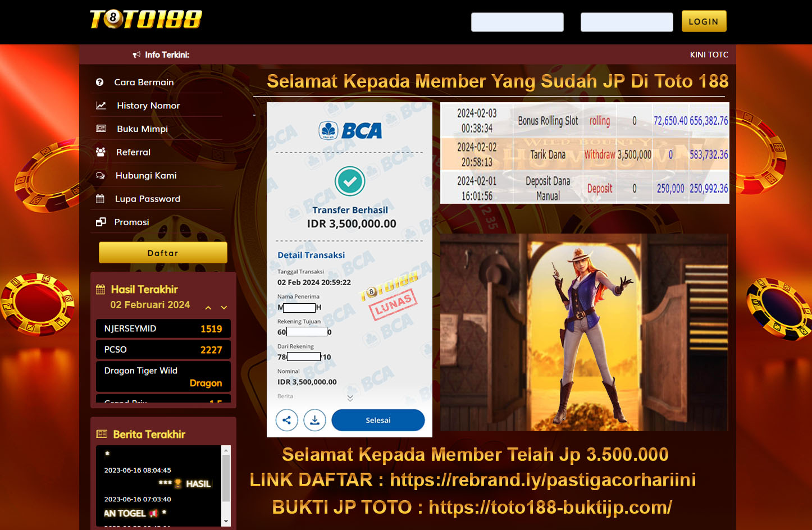
Task: Click the down chevron in Hasil Terakhir
Action: [x=224, y=308]
